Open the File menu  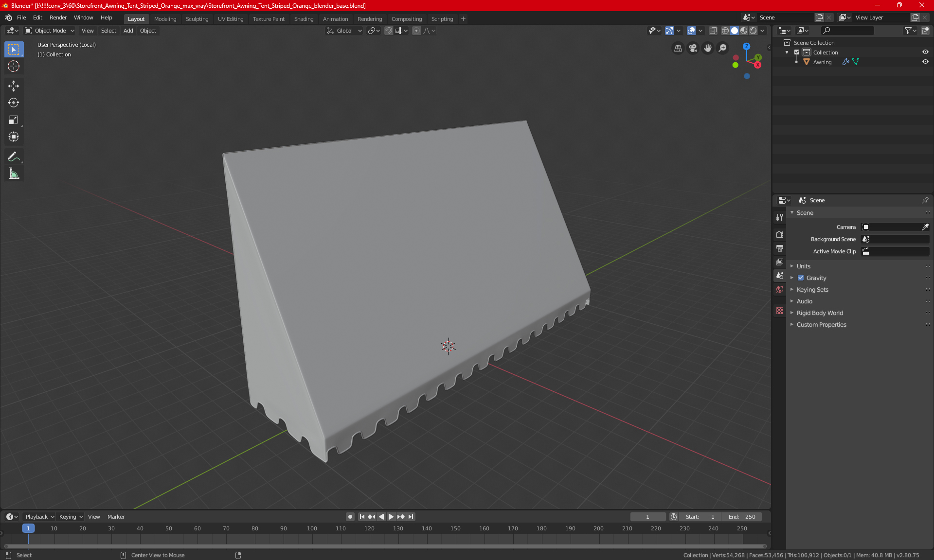coord(21,17)
